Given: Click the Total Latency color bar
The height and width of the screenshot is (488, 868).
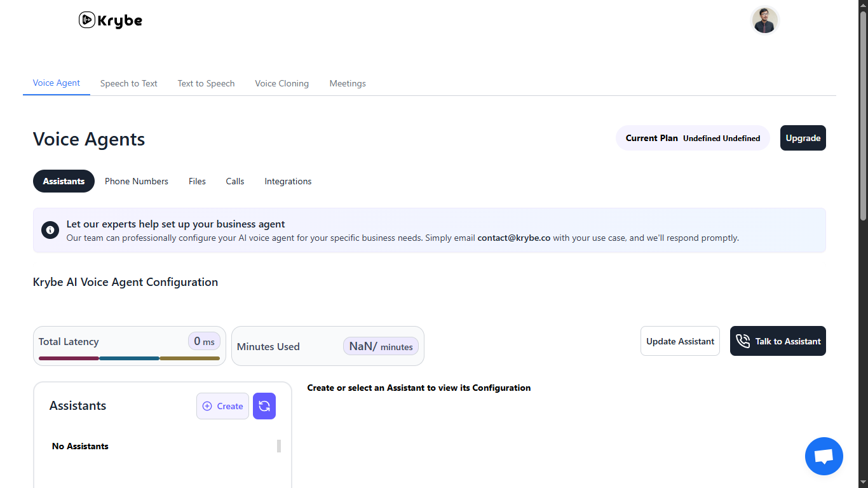Looking at the screenshot, I should click(x=129, y=358).
